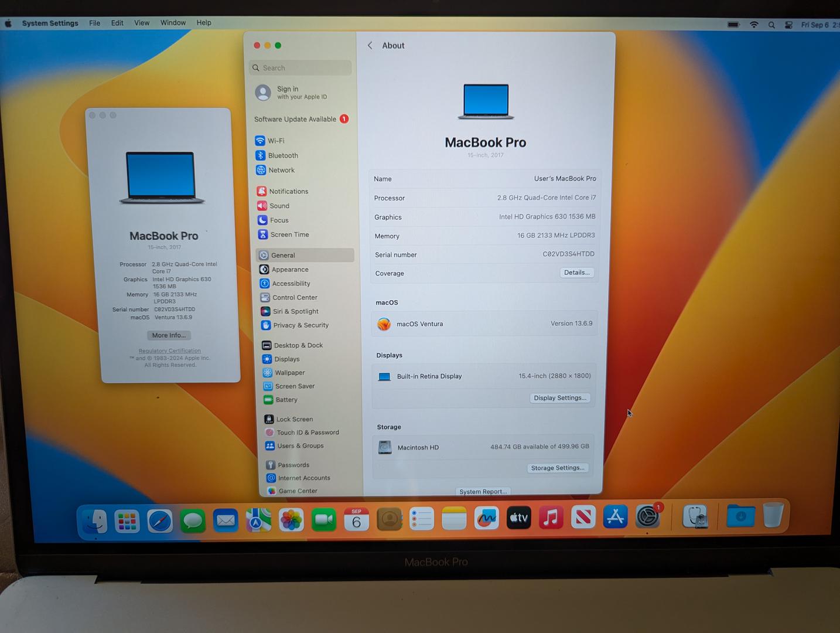Select General in the sidebar
This screenshot has width=840, height=633.
[x=305, y=256]
